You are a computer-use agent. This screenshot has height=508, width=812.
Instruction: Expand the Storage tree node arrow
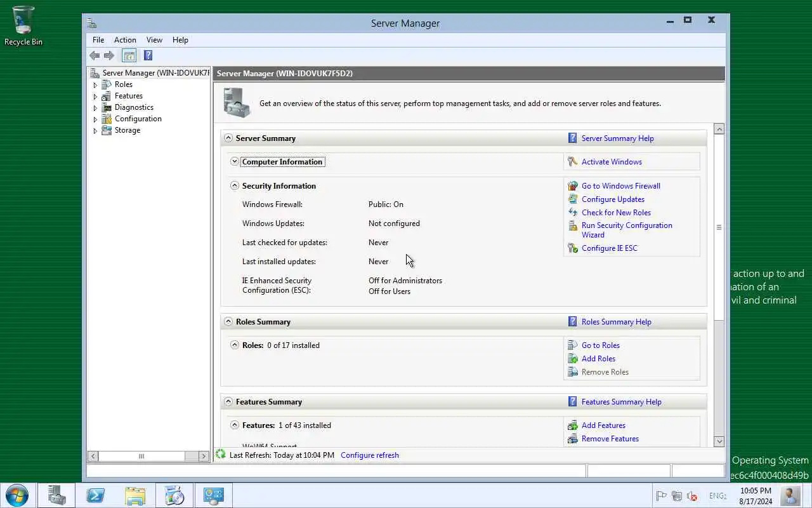click(95, 131)
